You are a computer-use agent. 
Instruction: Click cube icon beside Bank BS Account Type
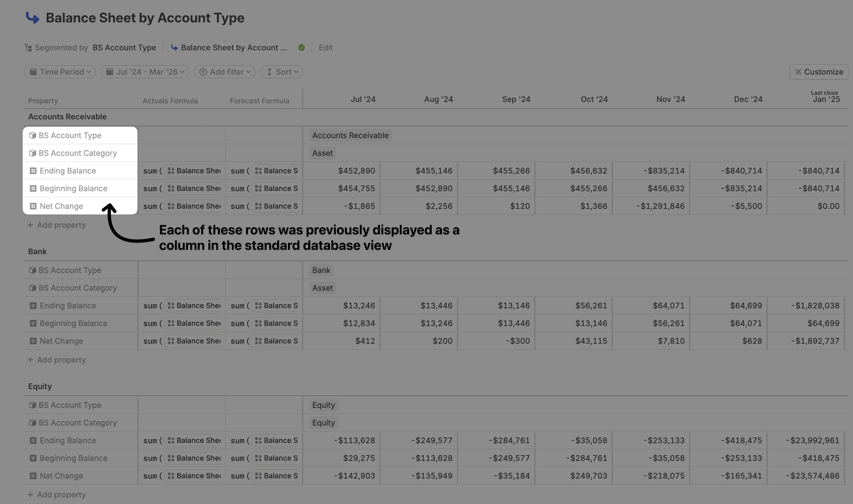pyautogui.click(x=33, y=270)
